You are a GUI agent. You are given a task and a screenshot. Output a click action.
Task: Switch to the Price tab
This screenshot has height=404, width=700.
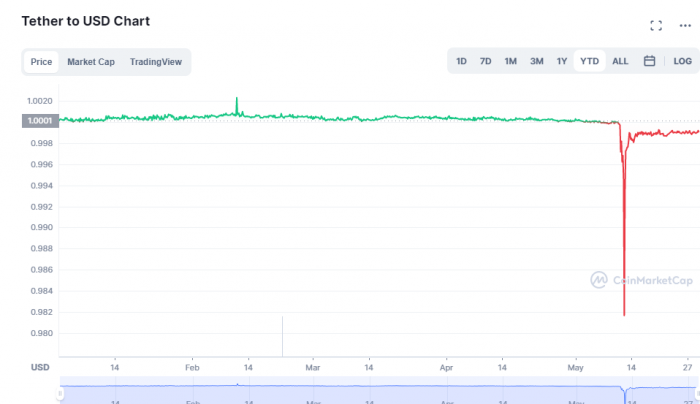[41, 62]
